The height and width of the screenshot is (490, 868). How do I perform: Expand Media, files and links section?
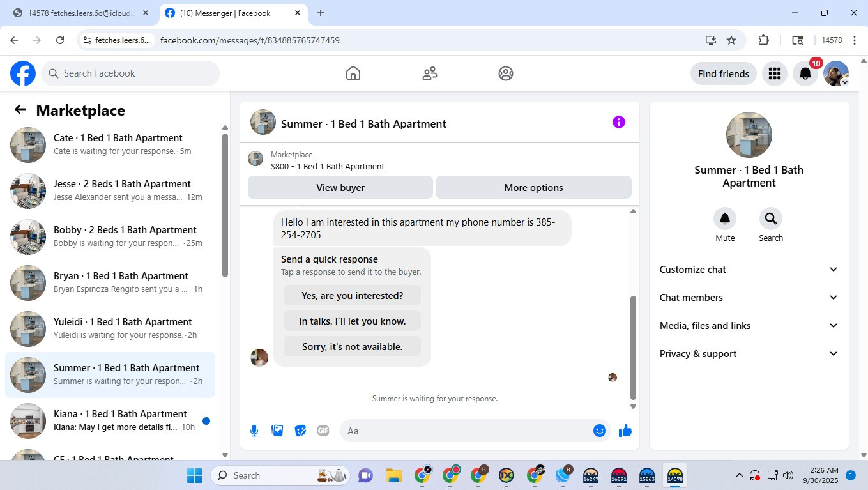[x=749, y=326]
